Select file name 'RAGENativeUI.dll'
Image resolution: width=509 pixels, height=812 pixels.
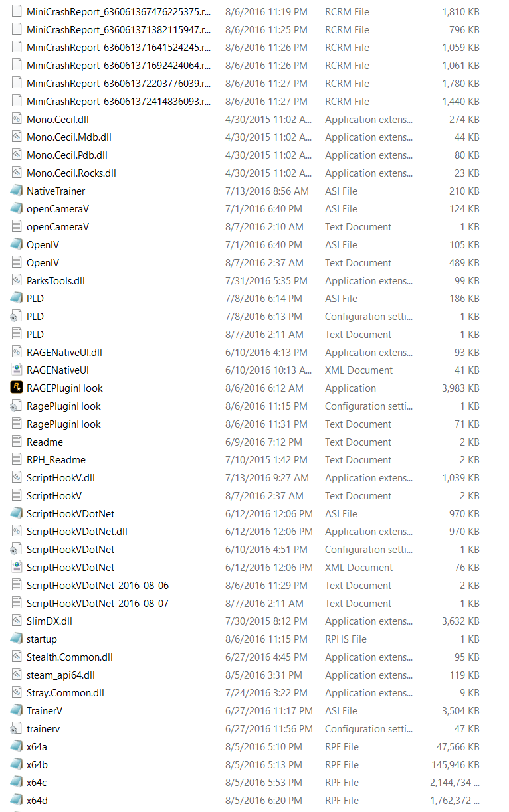(64, 353)
